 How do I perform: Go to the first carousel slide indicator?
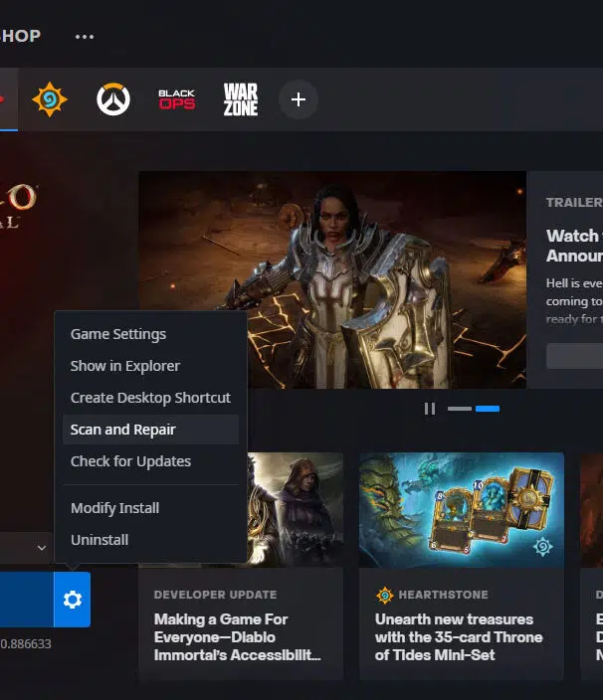point(459,409)
